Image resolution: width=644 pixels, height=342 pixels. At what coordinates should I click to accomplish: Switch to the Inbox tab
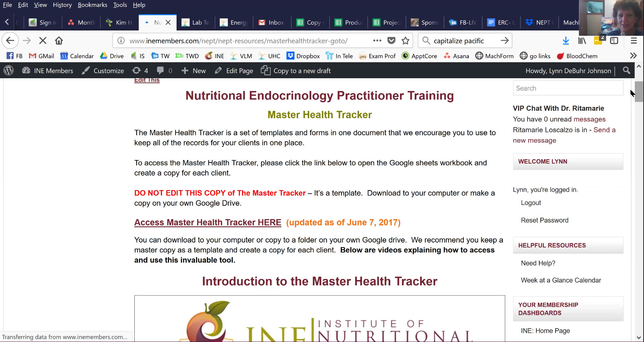[271, 22]
